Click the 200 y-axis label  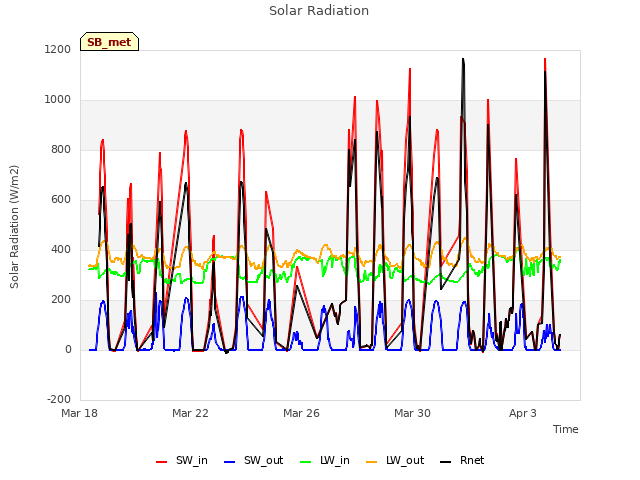coord(61,300)
